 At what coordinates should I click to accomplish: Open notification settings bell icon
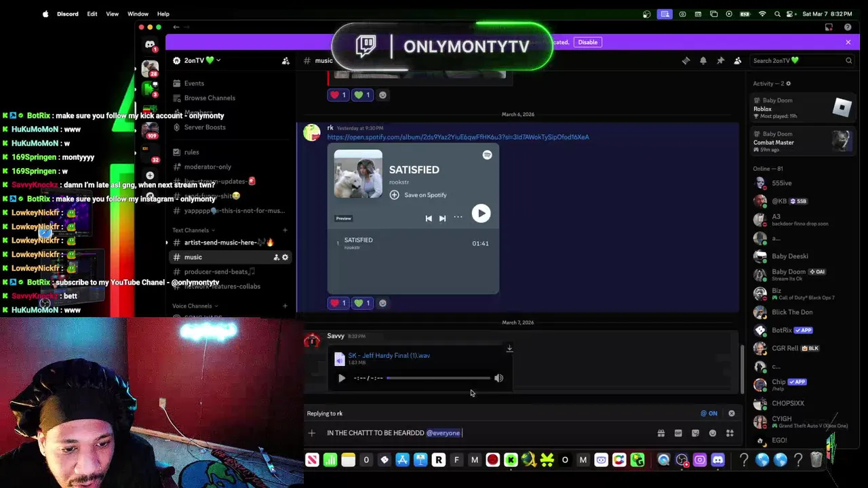click(x=703, y=60)
